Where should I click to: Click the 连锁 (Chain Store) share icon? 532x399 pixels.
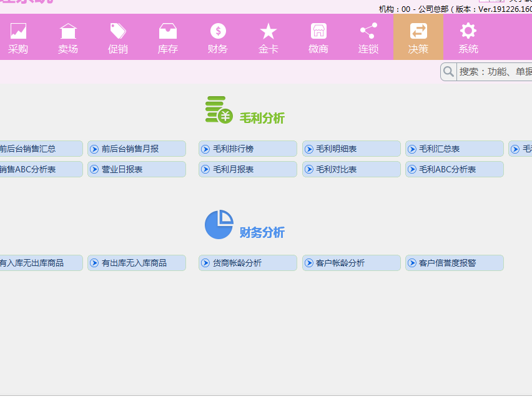click(368, 30)
